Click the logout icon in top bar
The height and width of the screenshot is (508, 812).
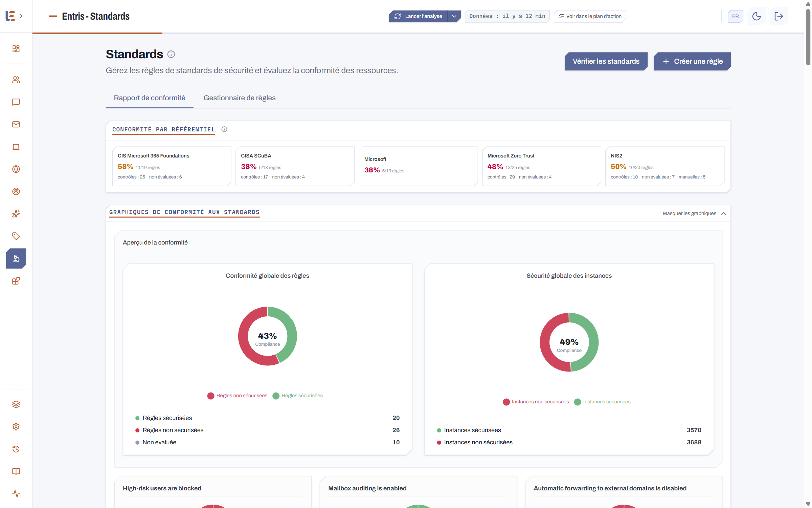tap(779, 16)
